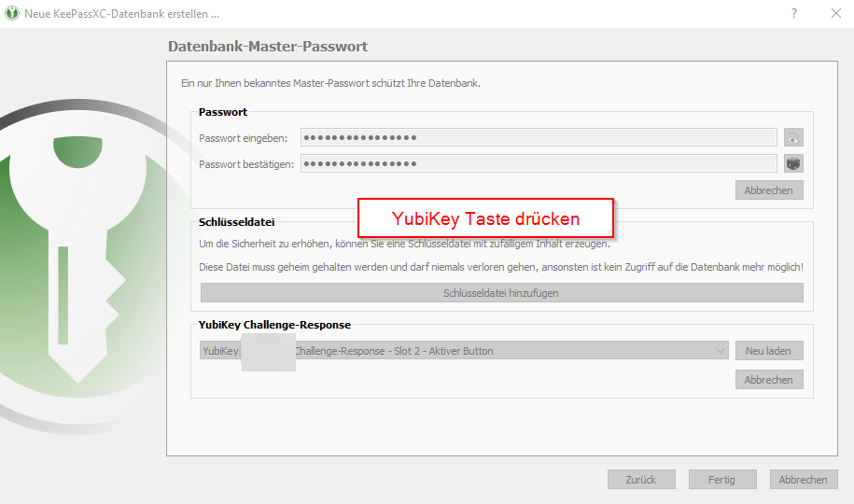Click the 'Schlüsseldatei' group title
Screen dimensions: 854x504
236,222
